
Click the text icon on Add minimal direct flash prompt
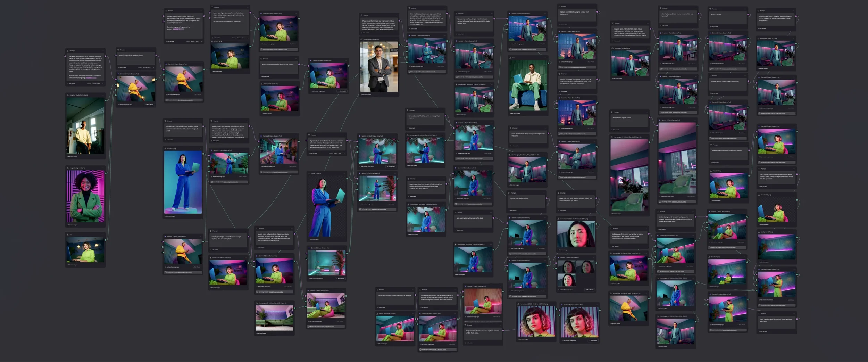[x=261, y=59]
